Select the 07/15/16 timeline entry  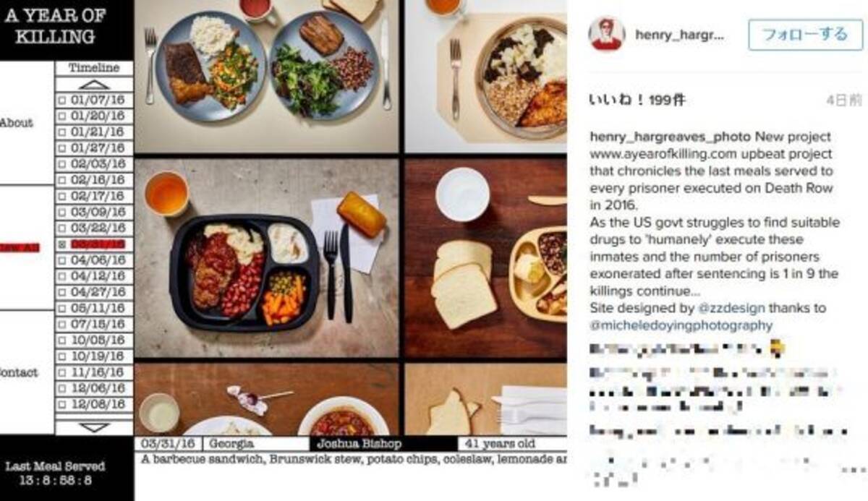[95, 325]
